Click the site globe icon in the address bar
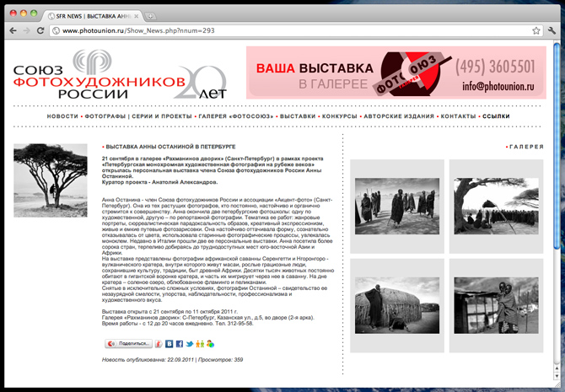The height and width of the screenshot is (392, 565). click(x=56, y=30)
